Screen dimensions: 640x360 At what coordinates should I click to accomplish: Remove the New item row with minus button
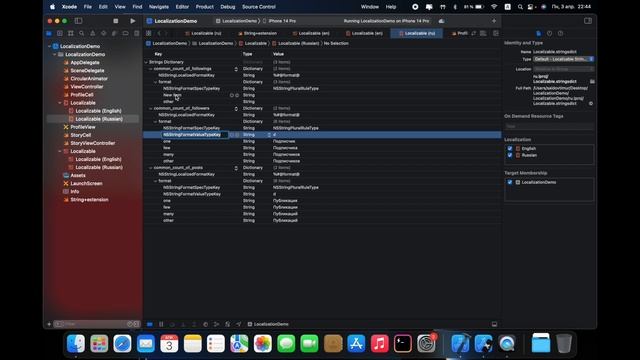click(x=237, y=96)
